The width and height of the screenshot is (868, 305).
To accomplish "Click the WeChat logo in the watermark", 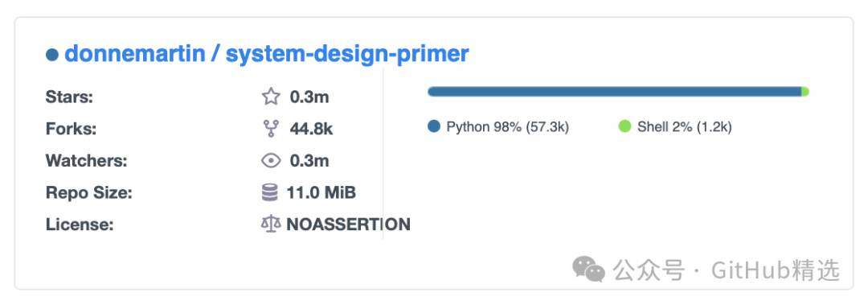I will coord(588,269).
